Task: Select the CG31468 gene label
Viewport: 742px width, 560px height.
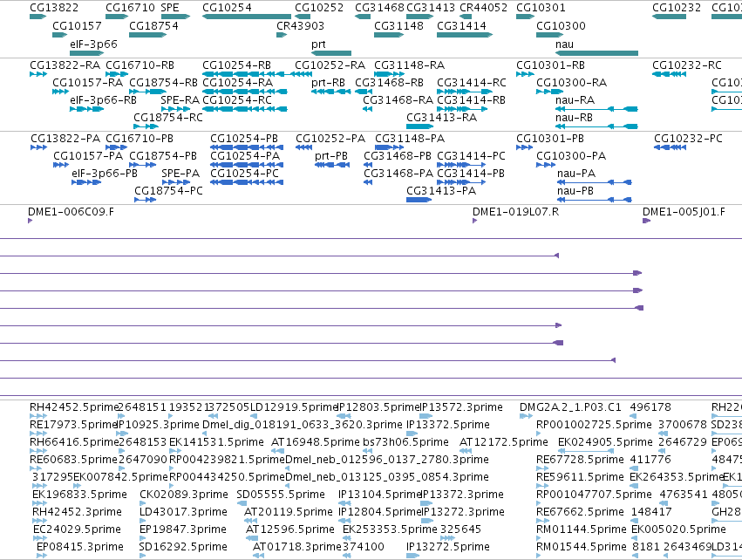Action: [x=379, y=8]
